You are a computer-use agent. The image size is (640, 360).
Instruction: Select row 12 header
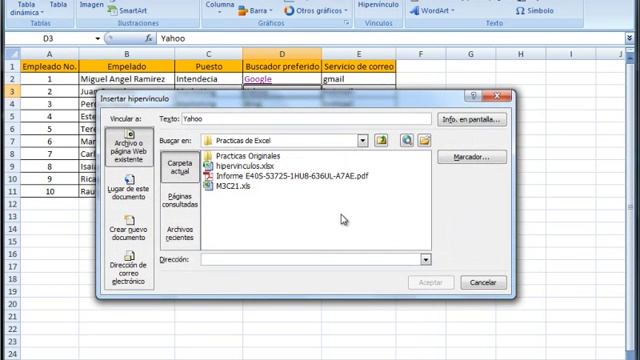click(12, 204)
